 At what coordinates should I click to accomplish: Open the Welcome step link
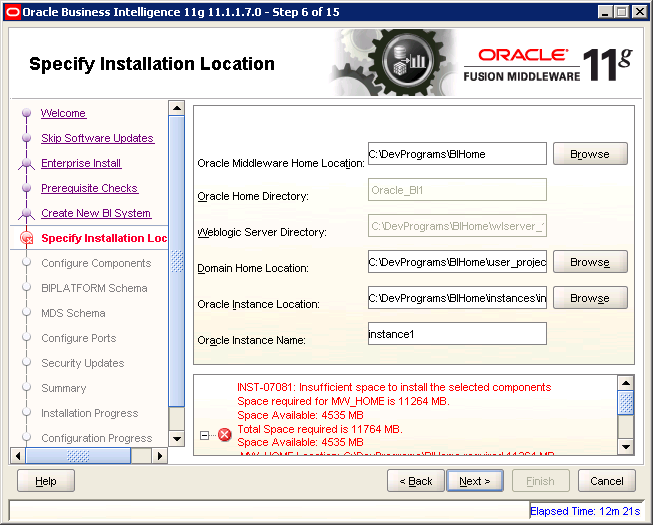[x=63, y=113]
